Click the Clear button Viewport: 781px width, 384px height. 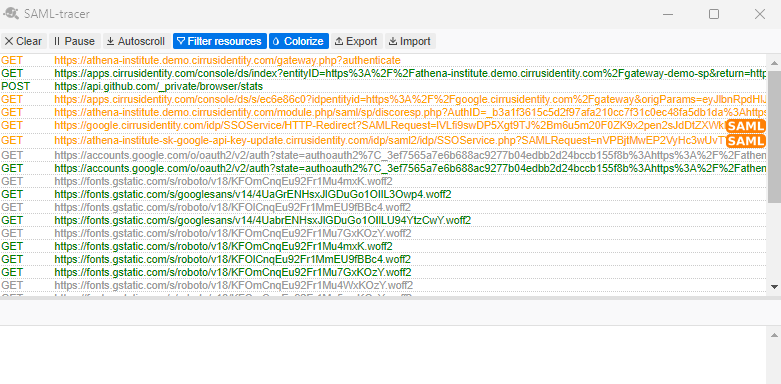click(x=23, y=41)
